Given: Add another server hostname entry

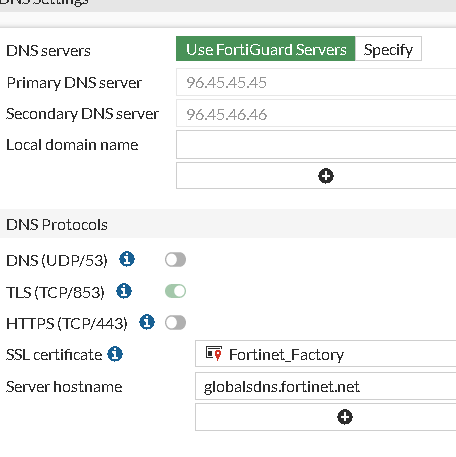Looking at the screenshot, I should [345, 417].
